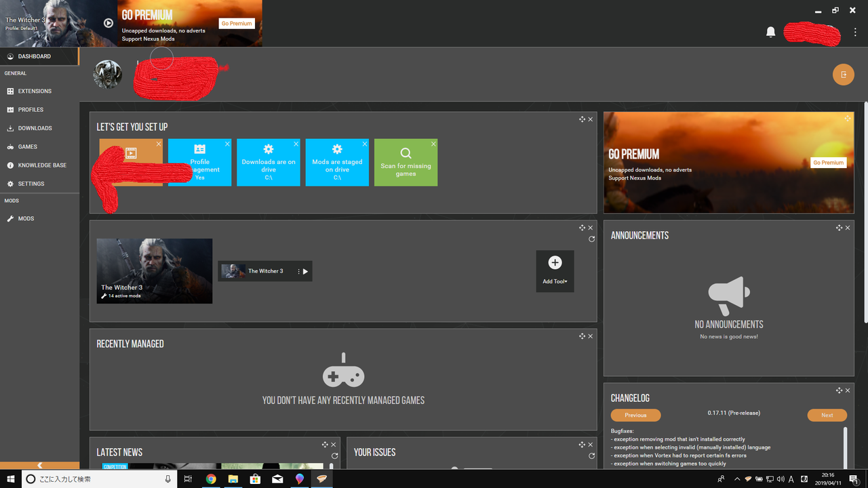Open Google Chrome from the taskbar

211,479
